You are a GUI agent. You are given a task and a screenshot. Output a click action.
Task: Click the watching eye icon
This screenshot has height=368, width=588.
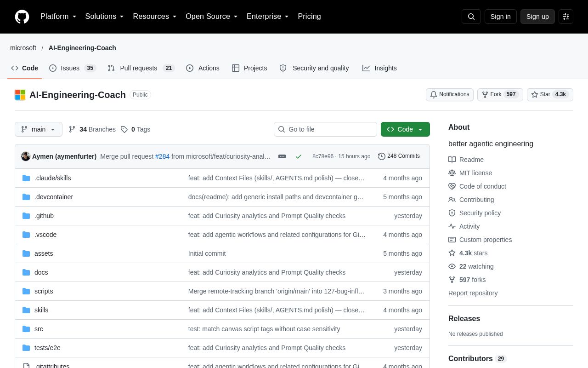pos(452,266)
